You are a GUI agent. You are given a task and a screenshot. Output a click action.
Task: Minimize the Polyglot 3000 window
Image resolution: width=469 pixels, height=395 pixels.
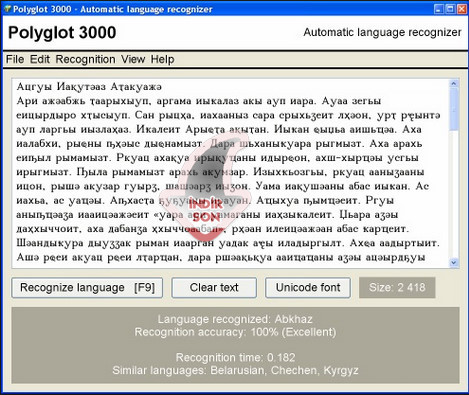(439, 9)
